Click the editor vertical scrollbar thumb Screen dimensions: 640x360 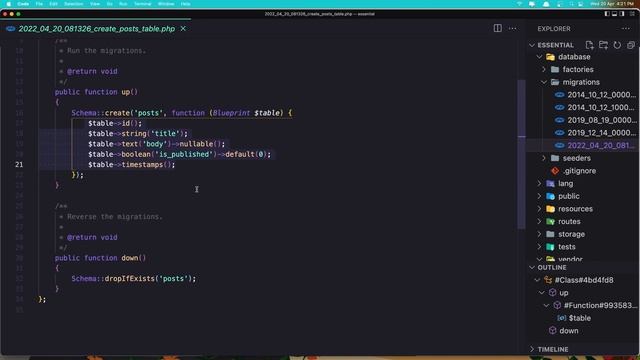point(521,153)
